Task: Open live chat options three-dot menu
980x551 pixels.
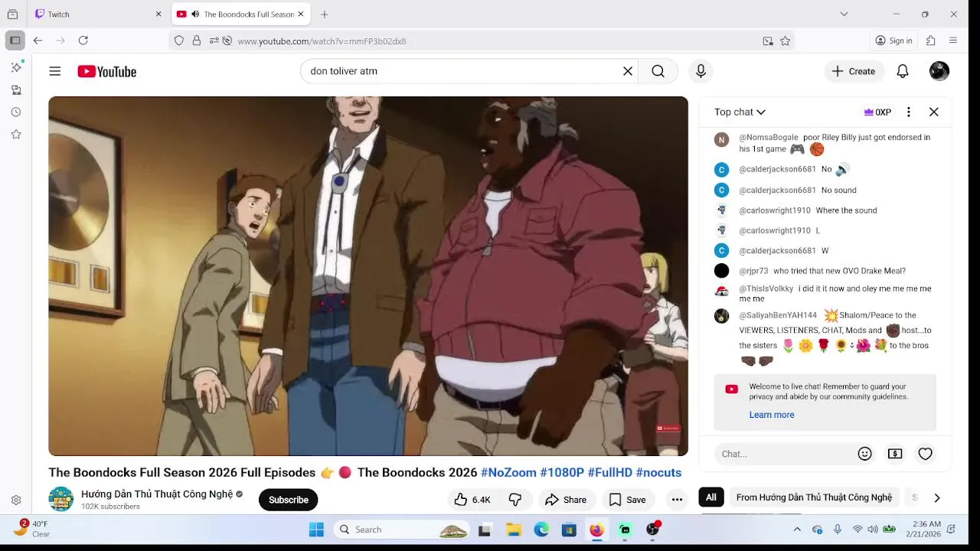Action: (909, 112)
